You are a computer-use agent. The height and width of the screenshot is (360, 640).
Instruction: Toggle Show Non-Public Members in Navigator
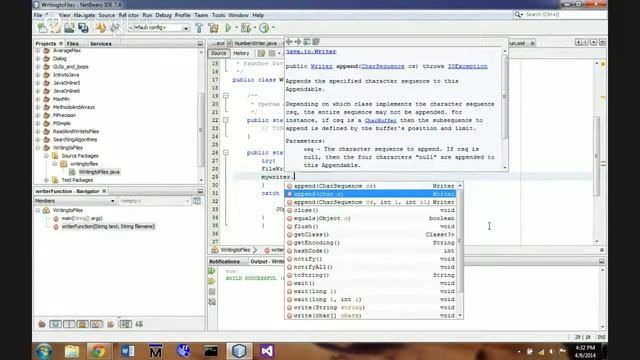(82, 324)
